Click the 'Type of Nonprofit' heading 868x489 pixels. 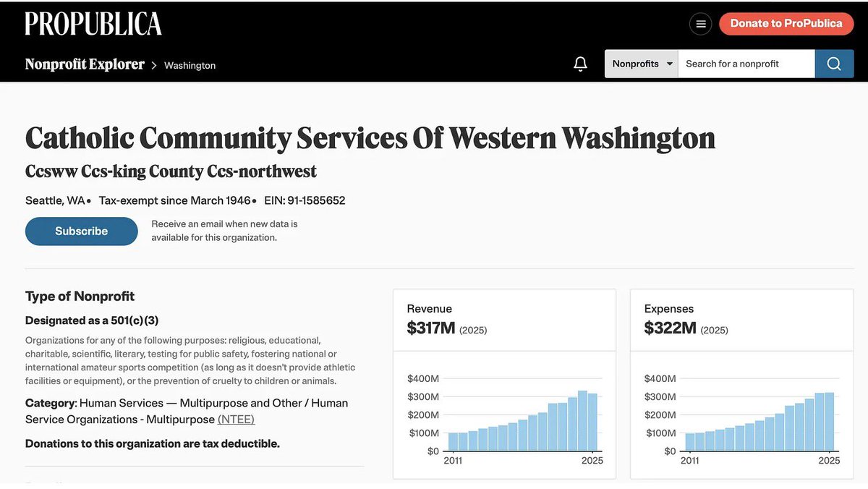80,296
